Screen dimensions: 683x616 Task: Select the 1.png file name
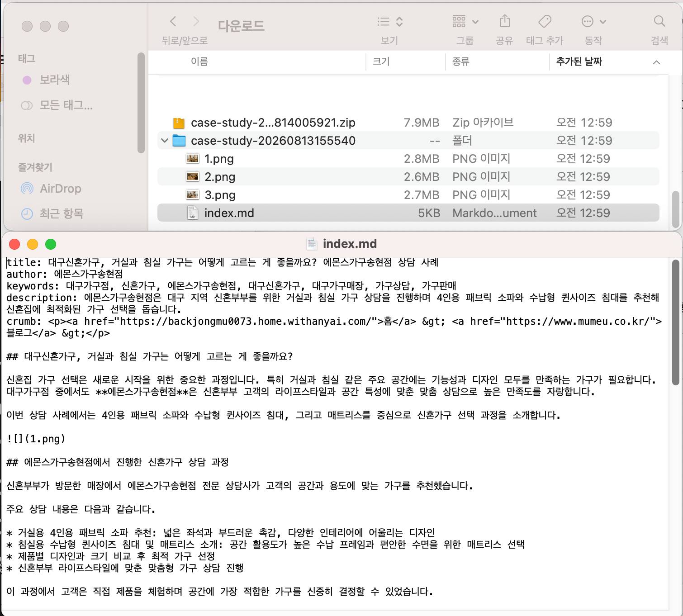219,159
